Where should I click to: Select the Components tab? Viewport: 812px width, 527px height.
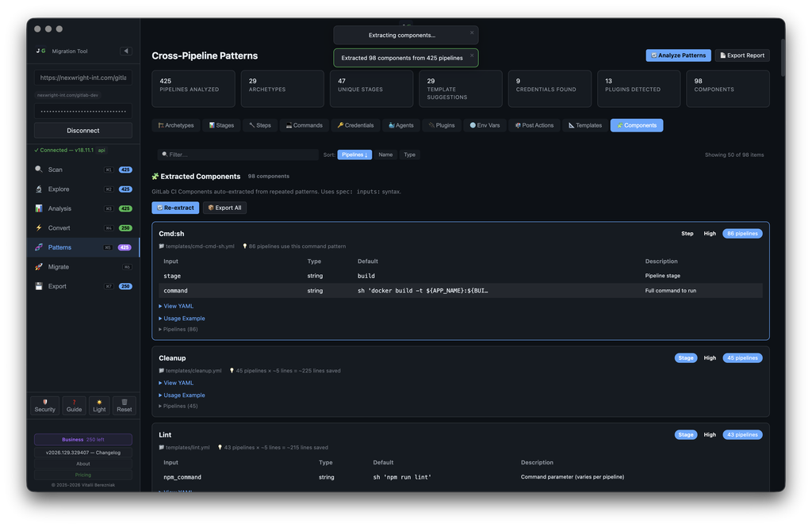637,125
